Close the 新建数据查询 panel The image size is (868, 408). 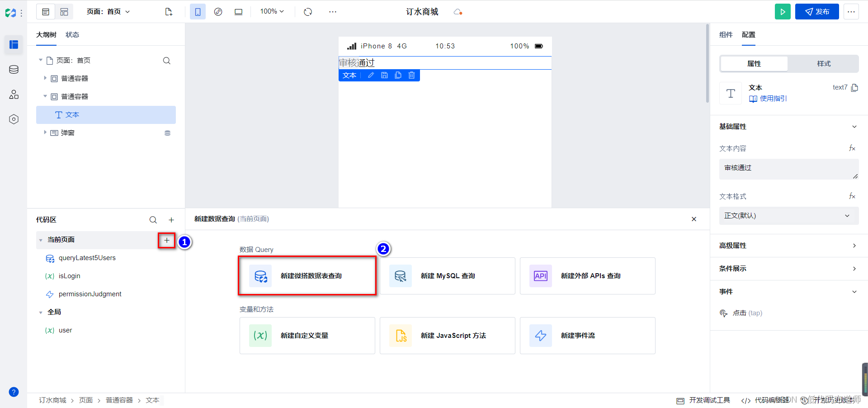694,219
